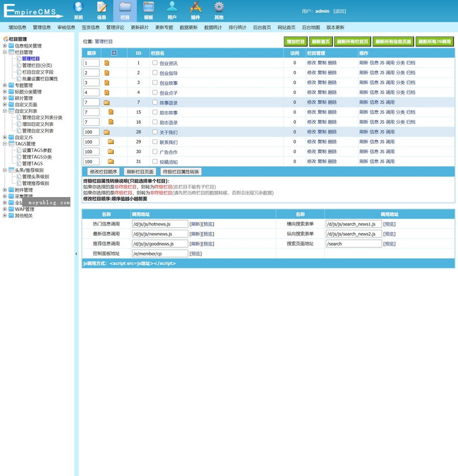Image resolution: width=458 pixels, height=476 pixels.
Task: Open the 管理评论 menu item
Action: click(x=115, y=27)
